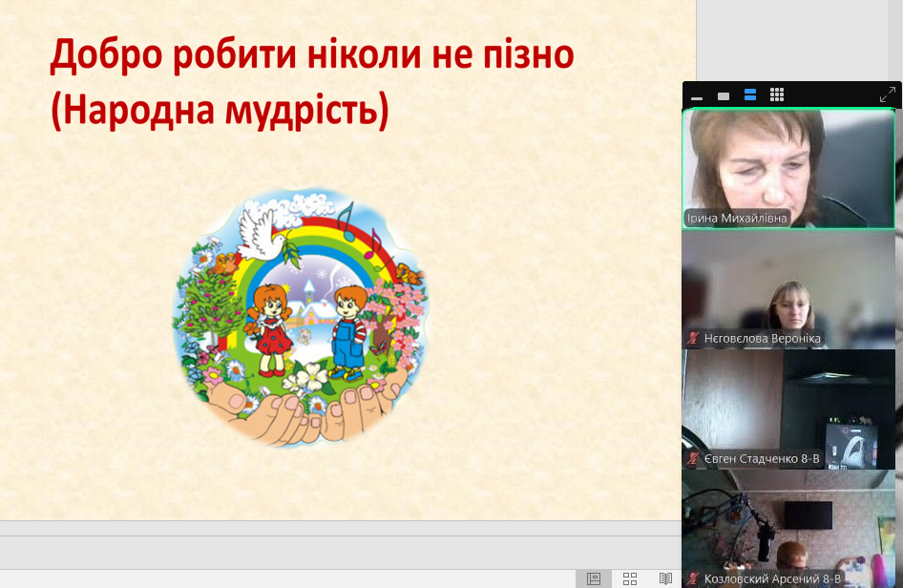
Task: Switch Zoom panel to gallery grid view
Action: 777,95
